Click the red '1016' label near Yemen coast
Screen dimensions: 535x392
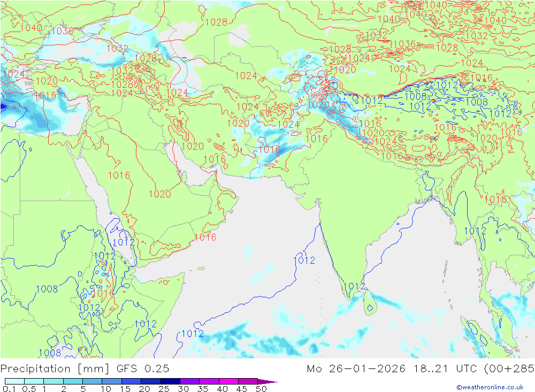205,237
